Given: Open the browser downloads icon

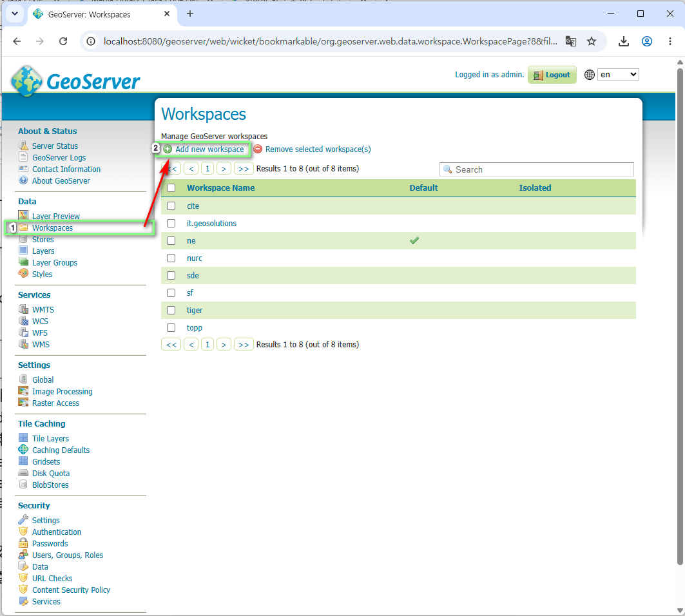Looking at the screenshot, I should coord(623,41).
